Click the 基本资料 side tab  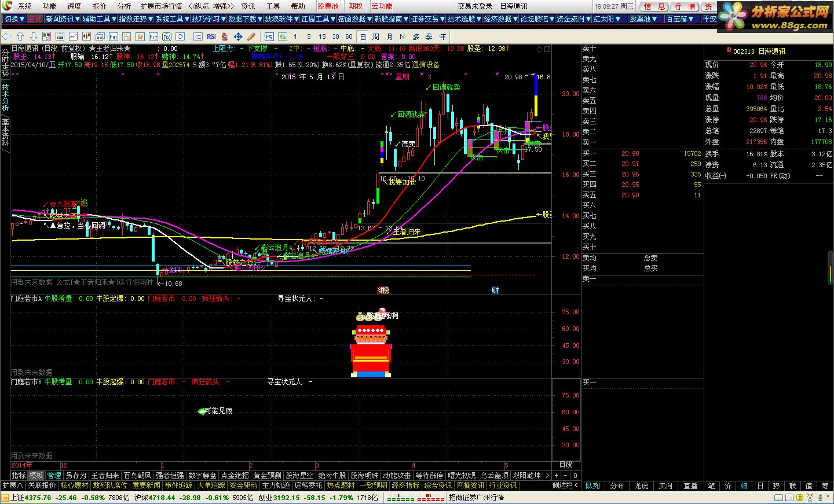tap(5, 131)
